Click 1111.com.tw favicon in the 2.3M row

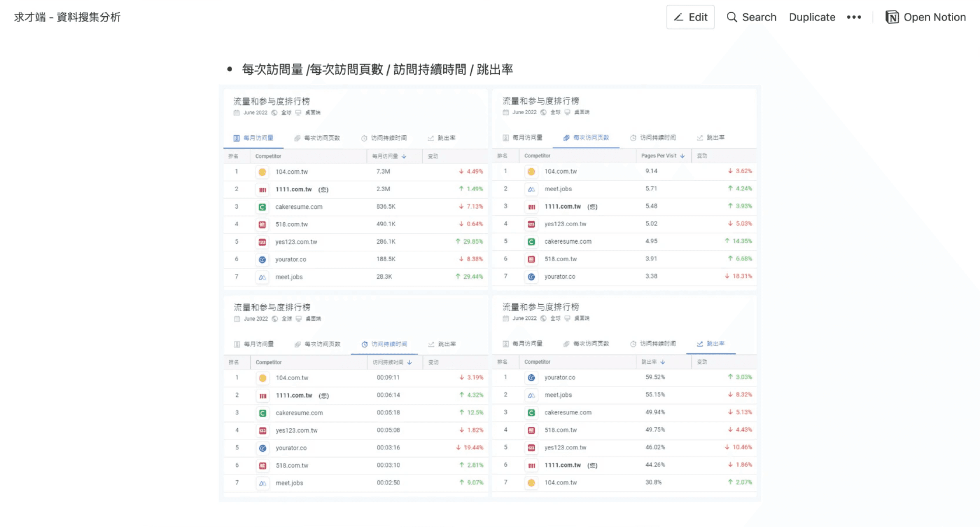pos(262,190)
